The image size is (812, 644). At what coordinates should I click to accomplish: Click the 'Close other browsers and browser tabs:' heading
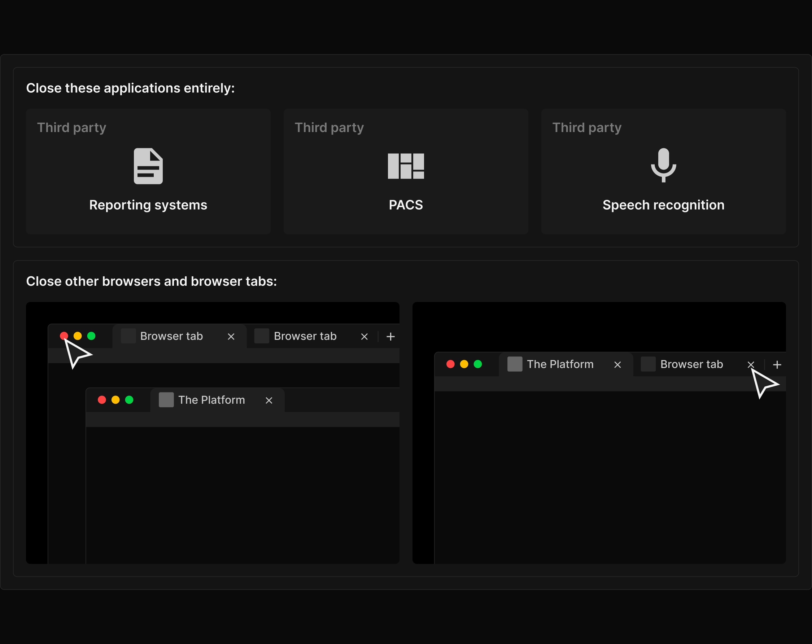pyautogui.click(x=152, y=281)
